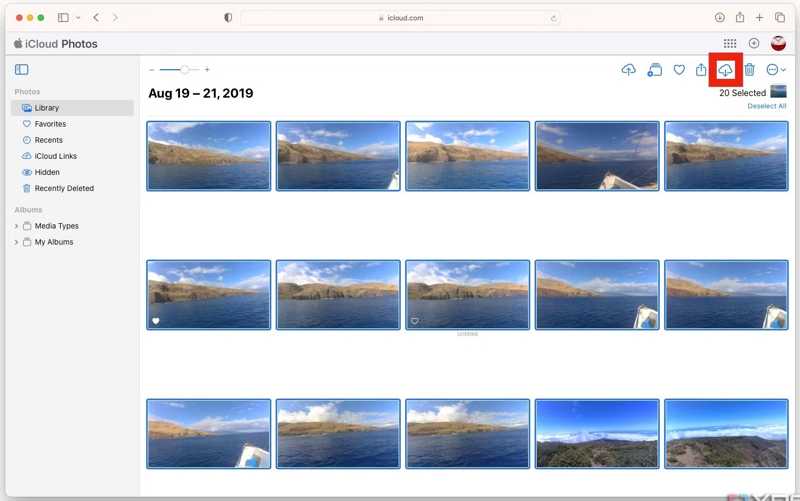Collapse the iCloud Photos sidebar panel icon
This screenshot has width=800, height=501.
[x=21, y=69]
